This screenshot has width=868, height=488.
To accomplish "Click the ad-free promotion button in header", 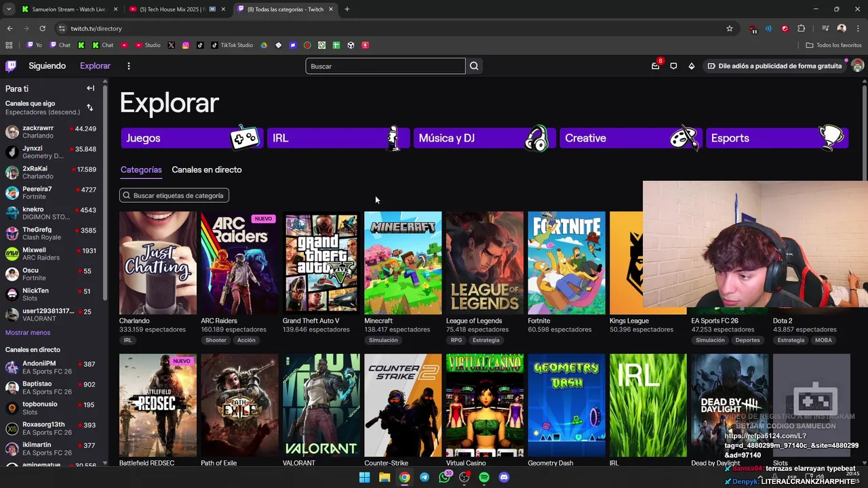I will pyautogui.click(x=774, y=66).
